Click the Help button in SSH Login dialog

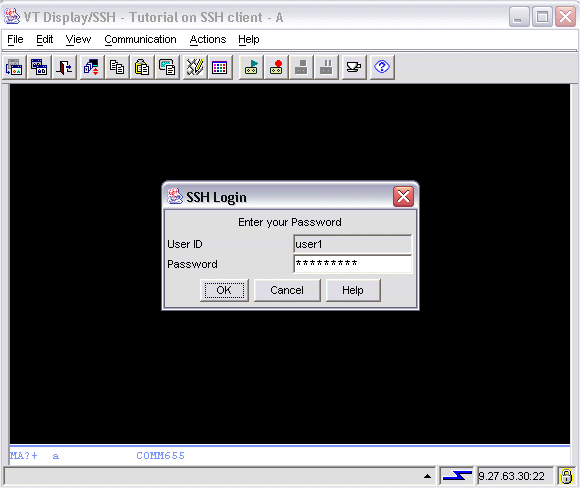coord(353,290)
